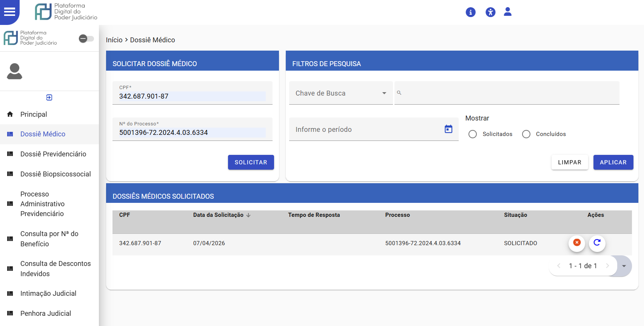This screenshot has height=326, width=644.
Task: Select the Solicitados radio button
Action: 473,134
